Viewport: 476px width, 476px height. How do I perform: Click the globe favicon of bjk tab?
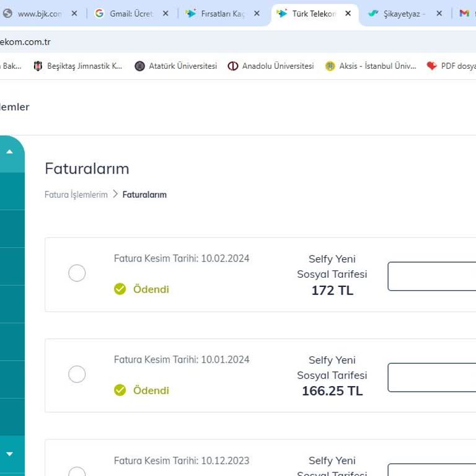(x=7, y=14)
